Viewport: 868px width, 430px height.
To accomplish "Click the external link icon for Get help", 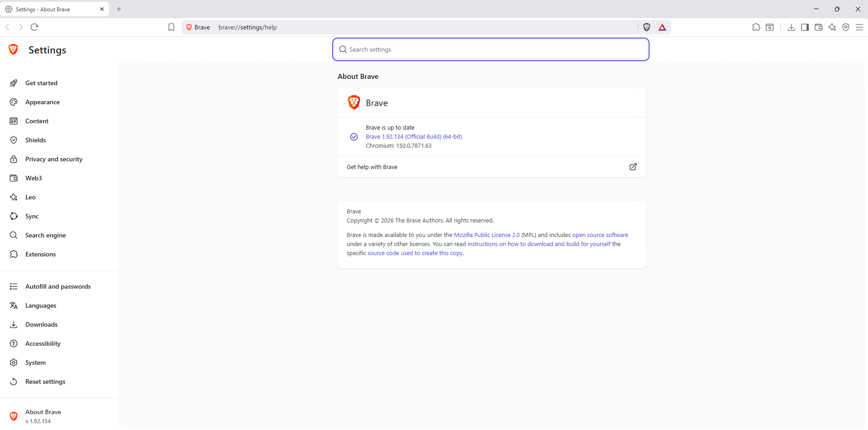I will tap(633, 167).
